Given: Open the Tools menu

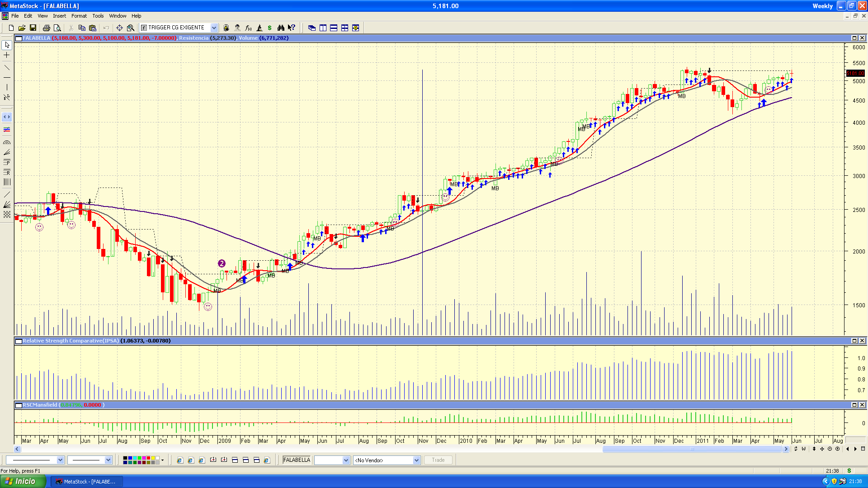Looking at the screenshot, I should [x=98, y=16].
